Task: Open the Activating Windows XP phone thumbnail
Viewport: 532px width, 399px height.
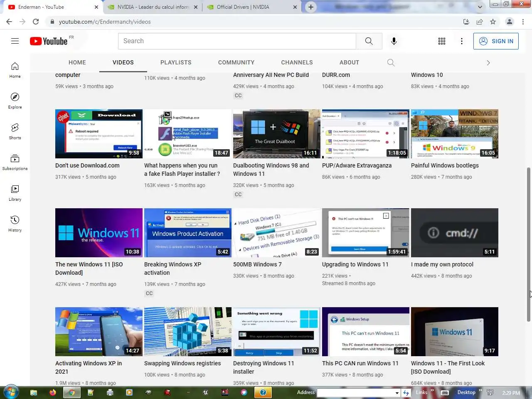Action: pos(99,332)
